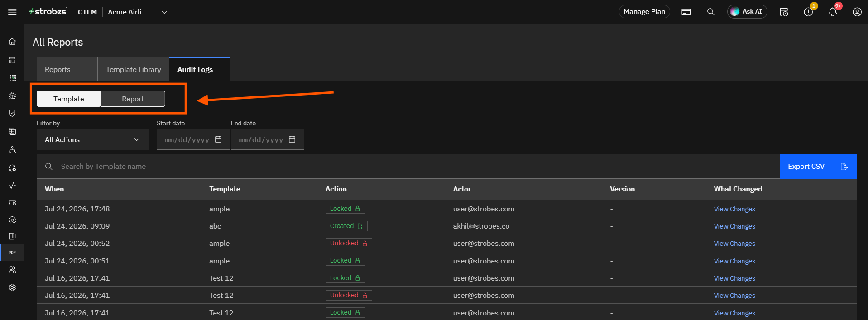Click the abc template name cell

215,226
